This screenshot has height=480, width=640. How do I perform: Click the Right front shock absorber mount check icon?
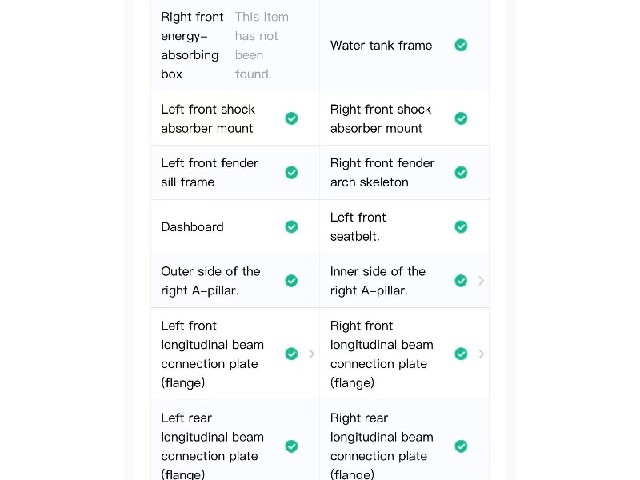pos(461,118)
